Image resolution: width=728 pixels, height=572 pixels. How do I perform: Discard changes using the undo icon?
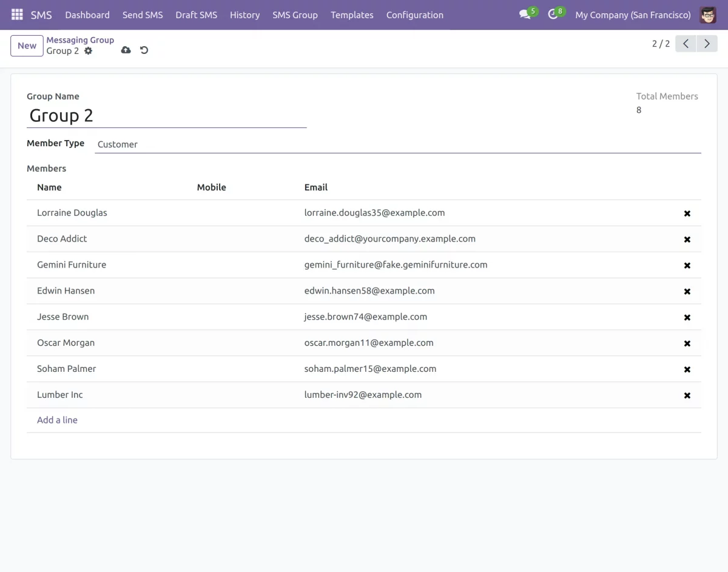[144, 50]
